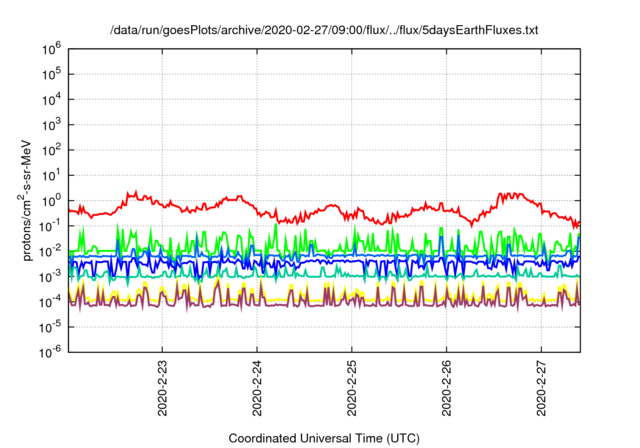Viewport: 640px width, 448px height.
Task: Click the plot title file path text
Action: [324, 30]
